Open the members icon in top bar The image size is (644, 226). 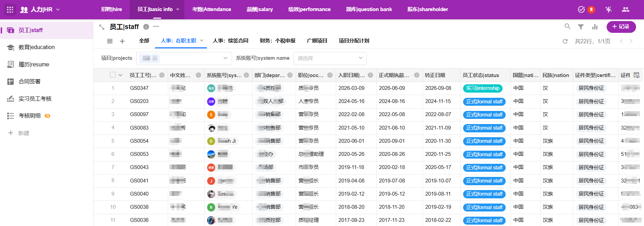625,9
